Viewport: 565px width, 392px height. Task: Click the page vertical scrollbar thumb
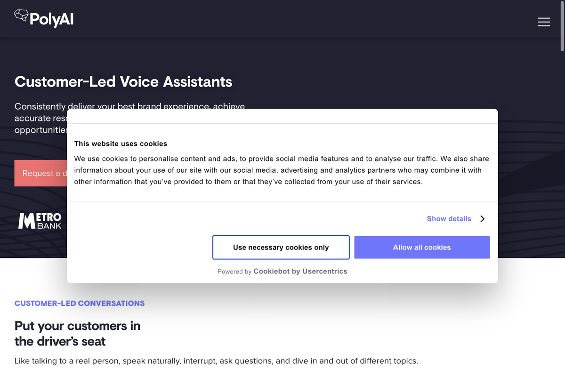(562, 26)
